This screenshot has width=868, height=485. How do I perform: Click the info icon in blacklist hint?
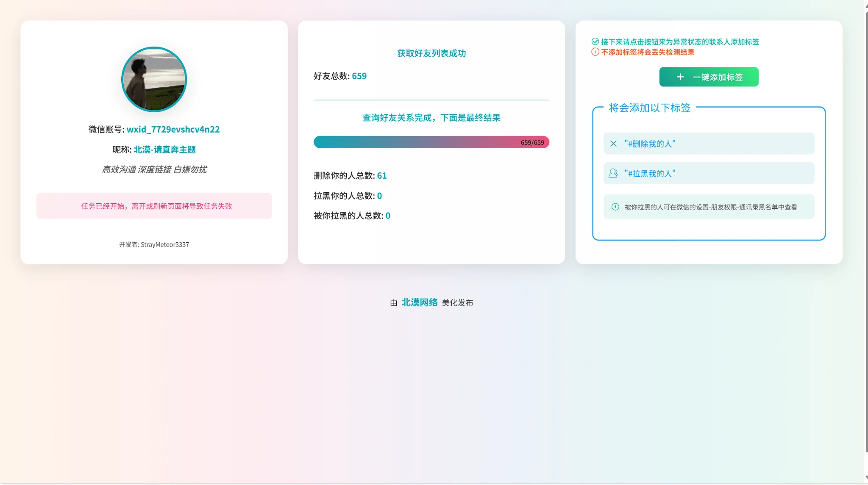(615, 207)
